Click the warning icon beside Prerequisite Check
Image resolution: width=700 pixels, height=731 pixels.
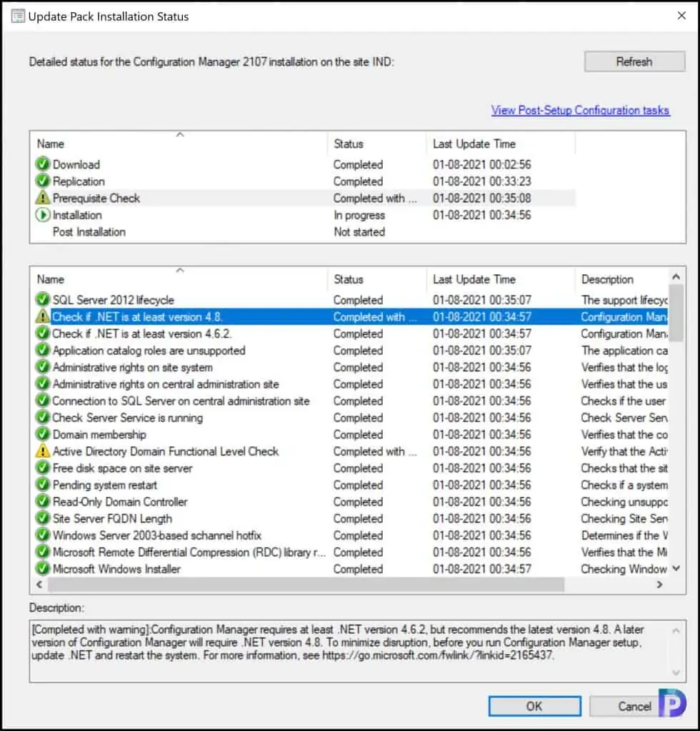(x=42, y=198)
